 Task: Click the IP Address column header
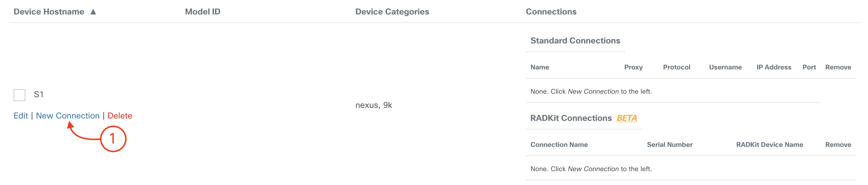click(x=774, y=67)
